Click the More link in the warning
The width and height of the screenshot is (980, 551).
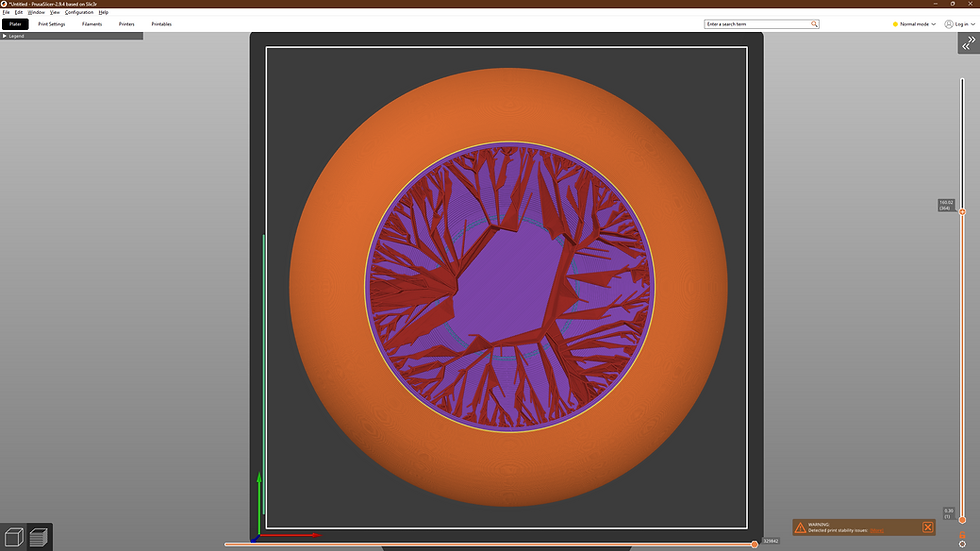pos(877,530)
